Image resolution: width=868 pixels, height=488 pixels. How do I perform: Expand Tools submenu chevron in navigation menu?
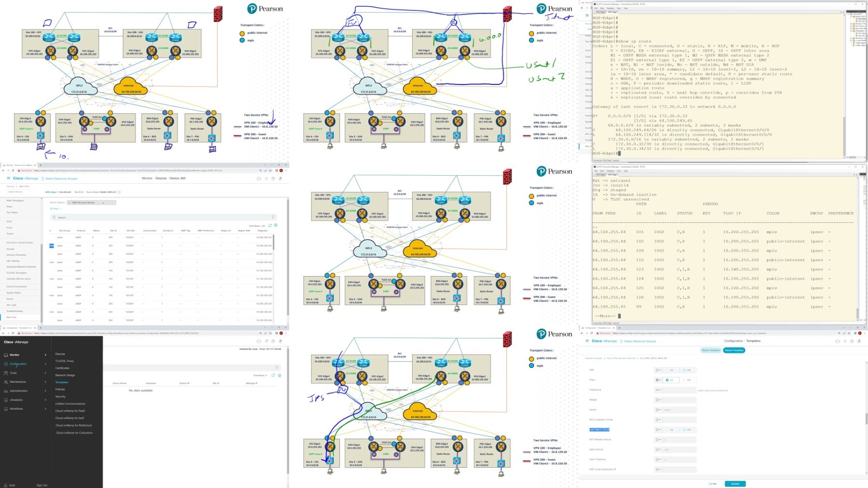(x=45, y=373)
